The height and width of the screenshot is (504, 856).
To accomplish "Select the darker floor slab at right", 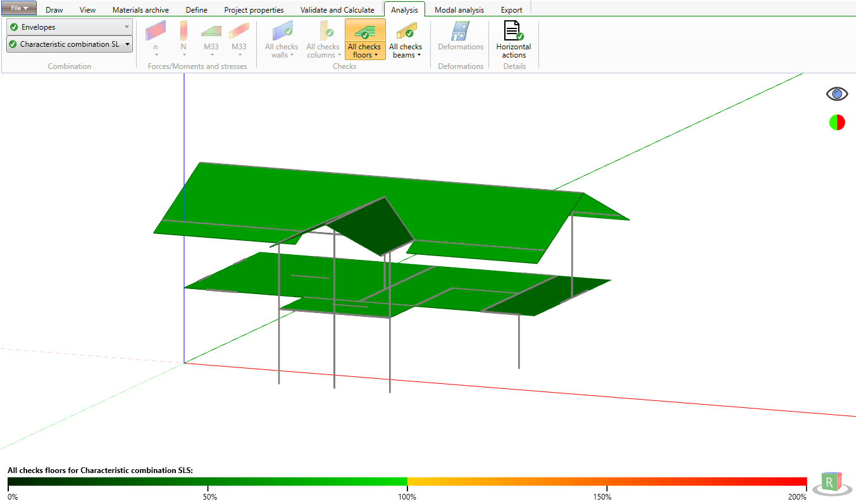I will 547,295.
